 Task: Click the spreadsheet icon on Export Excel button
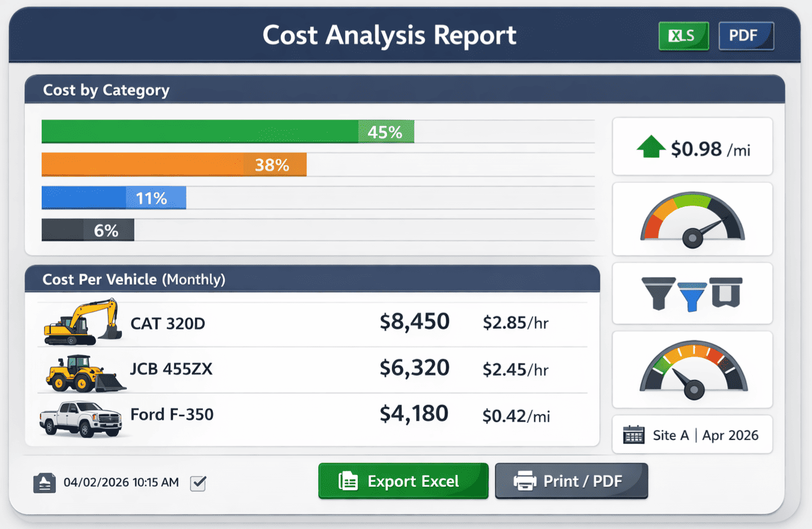(348, 481)
